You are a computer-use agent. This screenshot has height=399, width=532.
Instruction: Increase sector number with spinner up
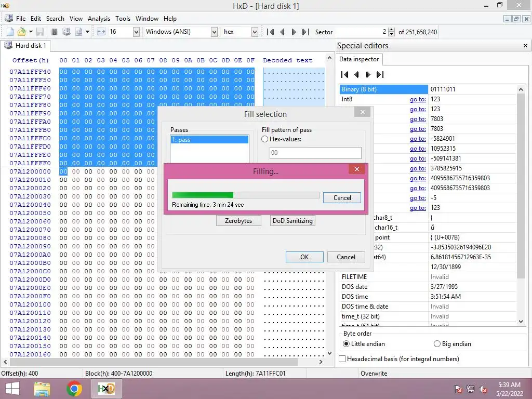[x=392, y=30]
